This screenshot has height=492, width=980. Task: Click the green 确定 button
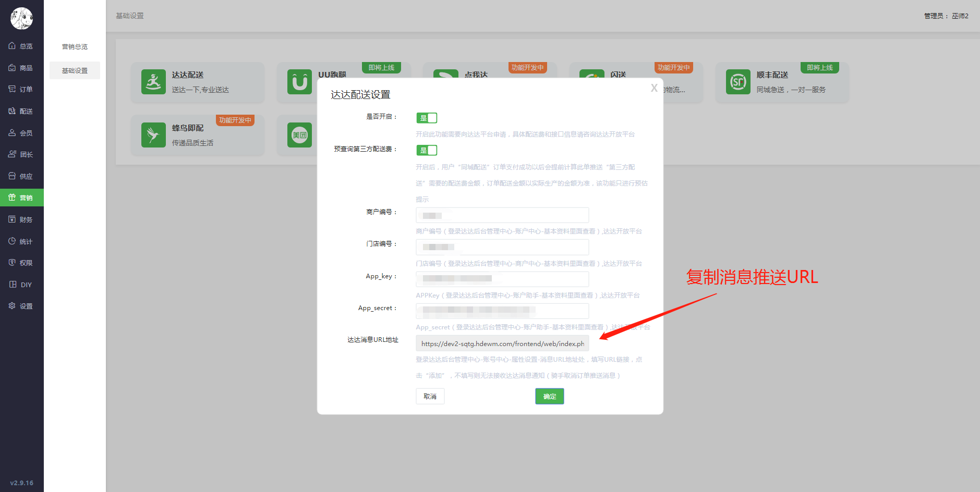pyautogui.click(x=549, y=396)
